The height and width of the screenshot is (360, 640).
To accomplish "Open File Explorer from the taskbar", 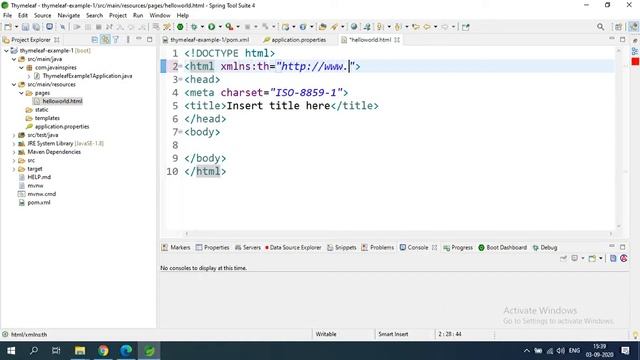I will pos(80,351).
